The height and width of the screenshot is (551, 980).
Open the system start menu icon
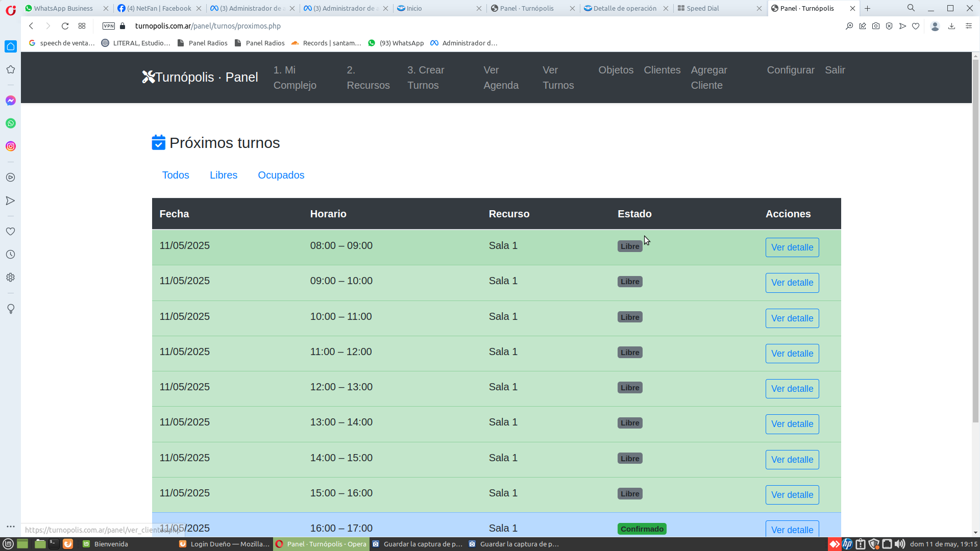point(8,544)
